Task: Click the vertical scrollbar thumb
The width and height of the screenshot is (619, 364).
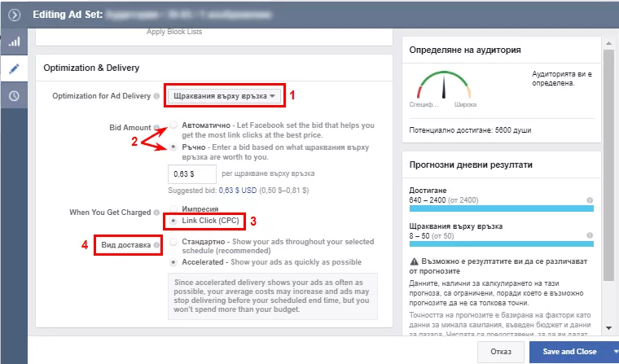Action: pos(608,164)
